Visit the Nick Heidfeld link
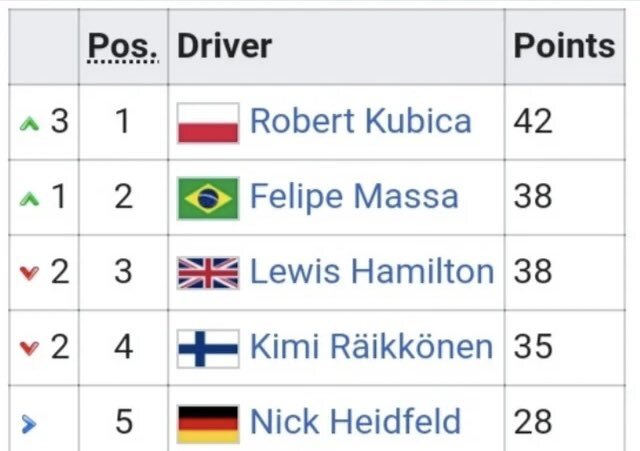The image size is (640, 451). tap(355, 422)
